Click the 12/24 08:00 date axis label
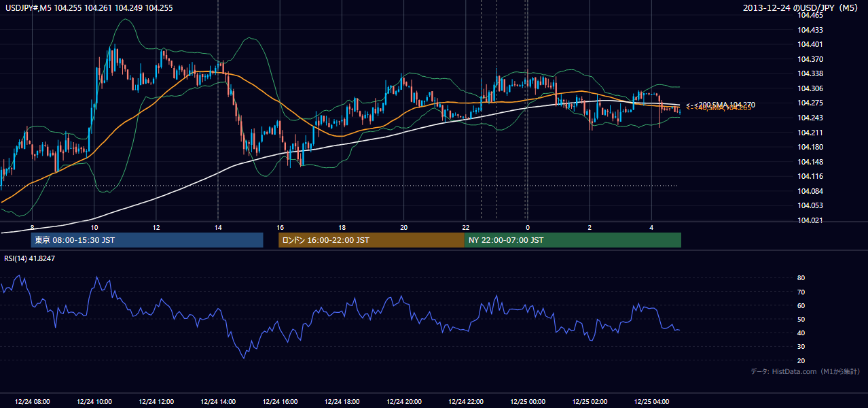The width and height of the screenshot is (868, 408). [x=33, y=401]
